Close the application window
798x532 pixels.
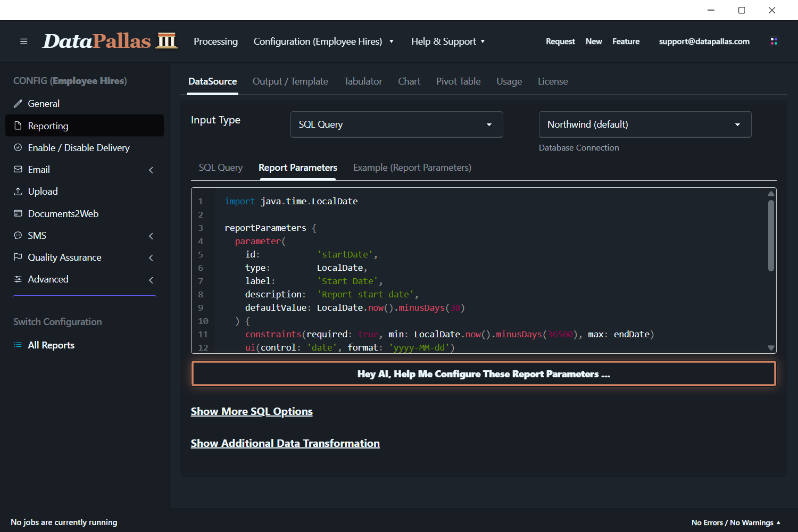coord(772,10)
